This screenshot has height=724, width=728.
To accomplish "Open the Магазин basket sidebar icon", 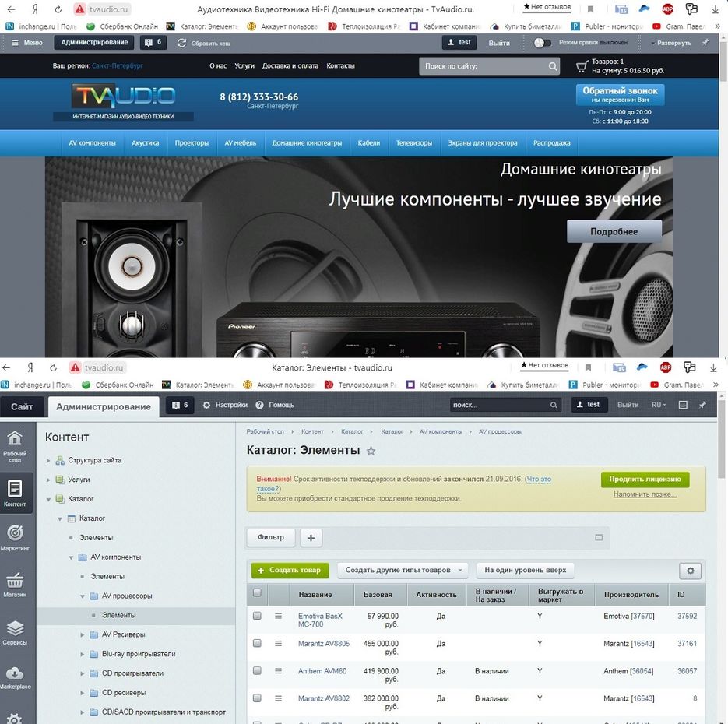I will [14, 584].
